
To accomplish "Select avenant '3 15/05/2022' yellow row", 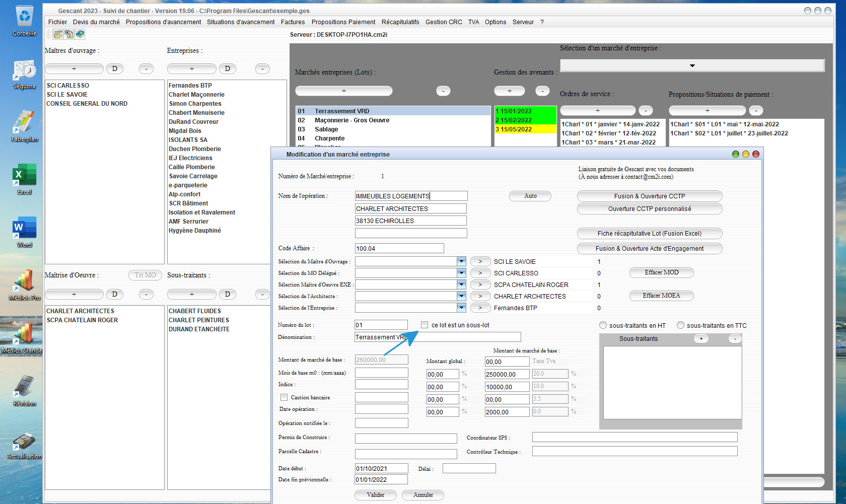I will coord(525,129).
